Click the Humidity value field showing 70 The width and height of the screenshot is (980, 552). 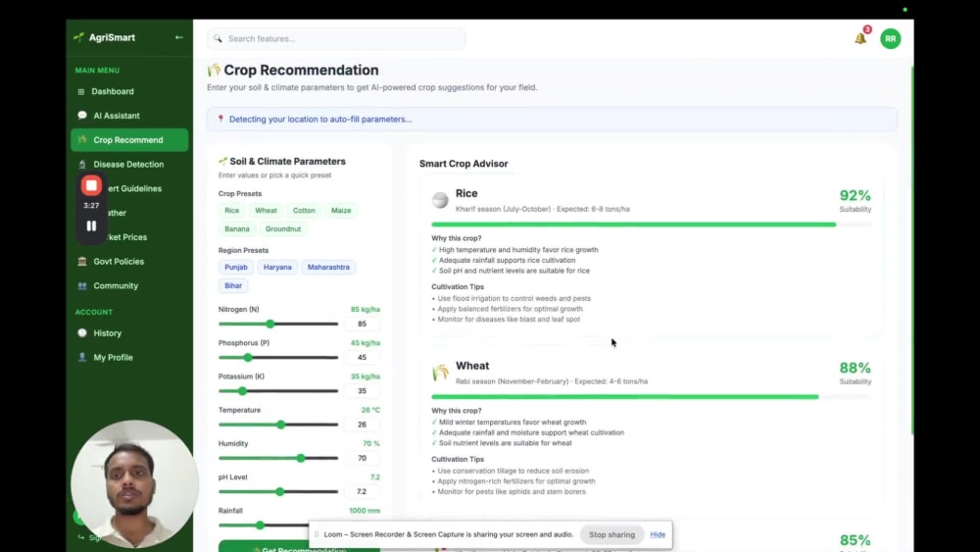(x=362, y=458)
